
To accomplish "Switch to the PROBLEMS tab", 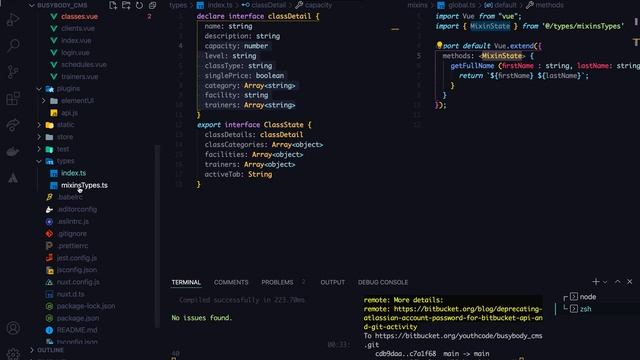I will pyautogui.click(x=277, y=282).
